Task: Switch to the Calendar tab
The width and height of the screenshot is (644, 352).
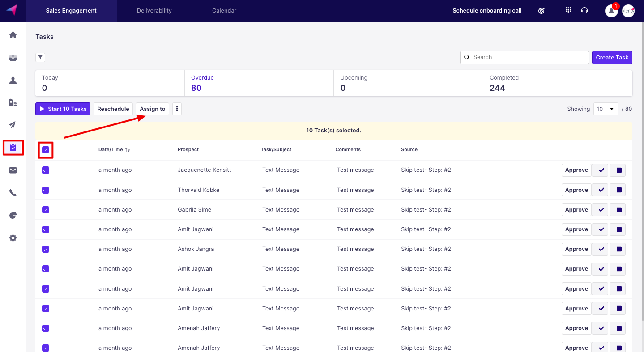Action: 224,11
